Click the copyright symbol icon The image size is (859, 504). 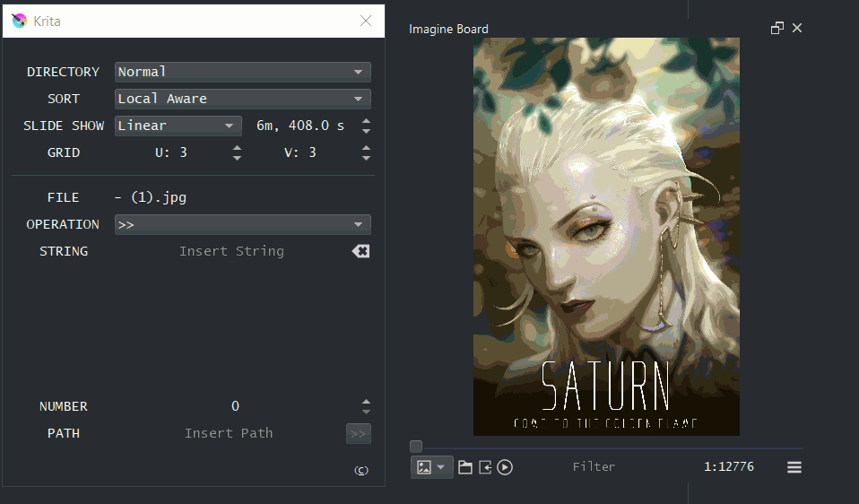point(361,471)
